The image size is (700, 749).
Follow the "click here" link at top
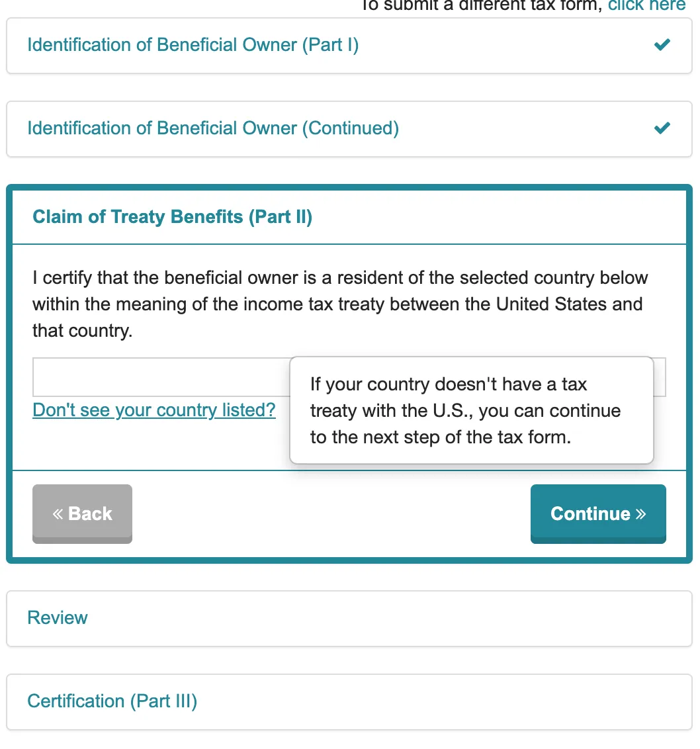click(x=646, y=6)
